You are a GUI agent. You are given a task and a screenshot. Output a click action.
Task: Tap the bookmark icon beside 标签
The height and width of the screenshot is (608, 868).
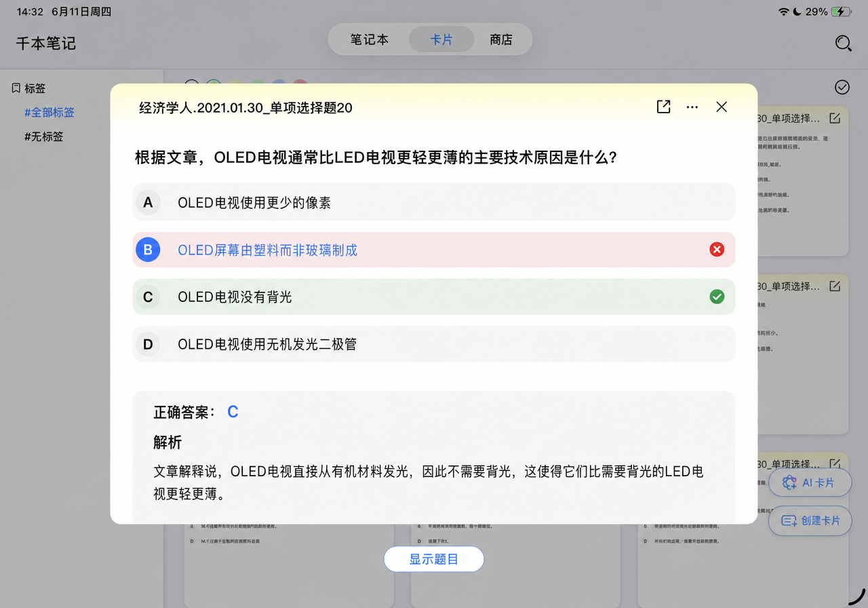(x=16, y=88)
